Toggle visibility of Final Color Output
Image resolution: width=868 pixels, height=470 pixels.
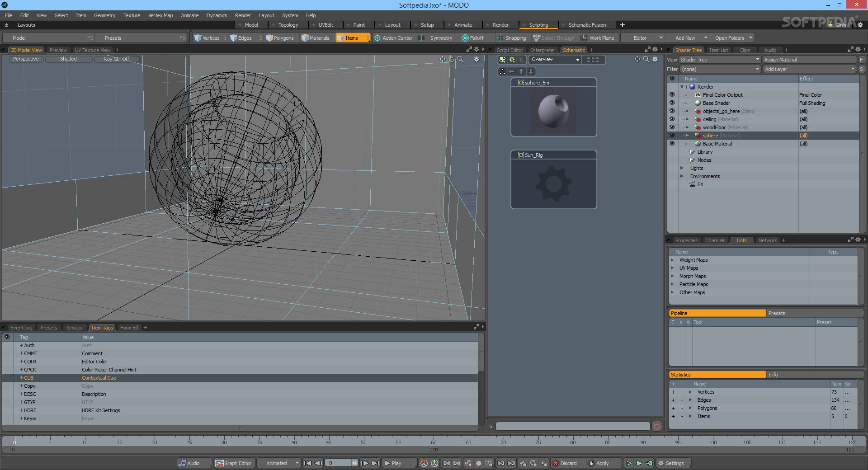tap(672, 95)
